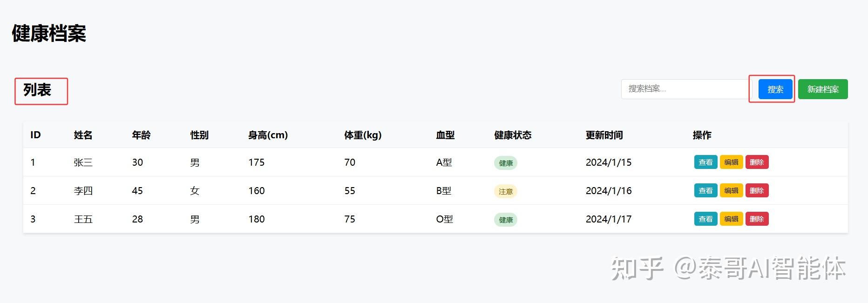
Task: Select the 健康状态 column header
Action: (513, 135)
